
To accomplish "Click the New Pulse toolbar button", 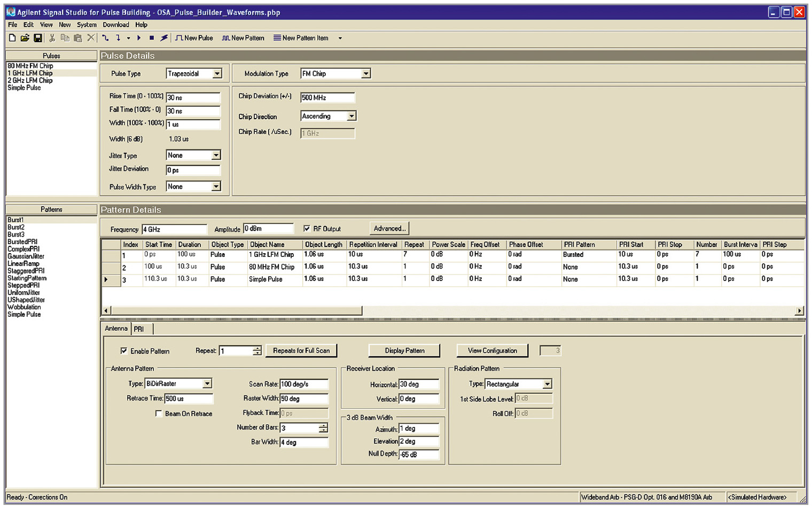I will [x=194, y=38].
